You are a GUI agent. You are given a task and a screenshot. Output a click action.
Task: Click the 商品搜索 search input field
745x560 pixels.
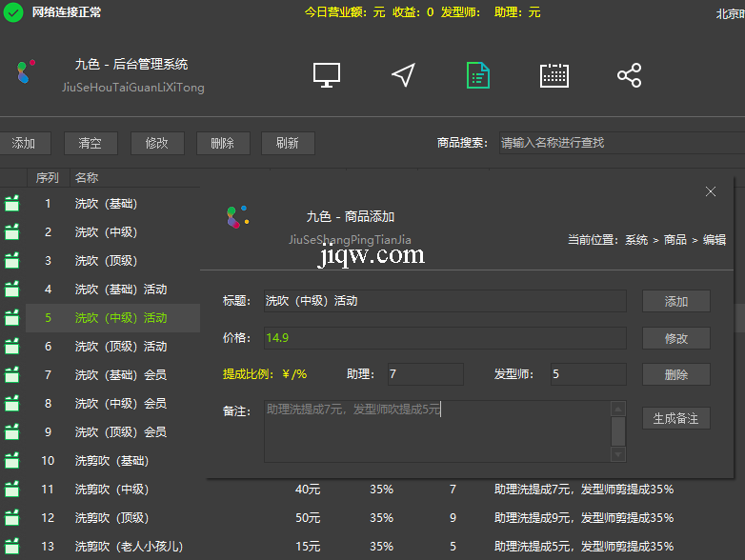[619, 143]
